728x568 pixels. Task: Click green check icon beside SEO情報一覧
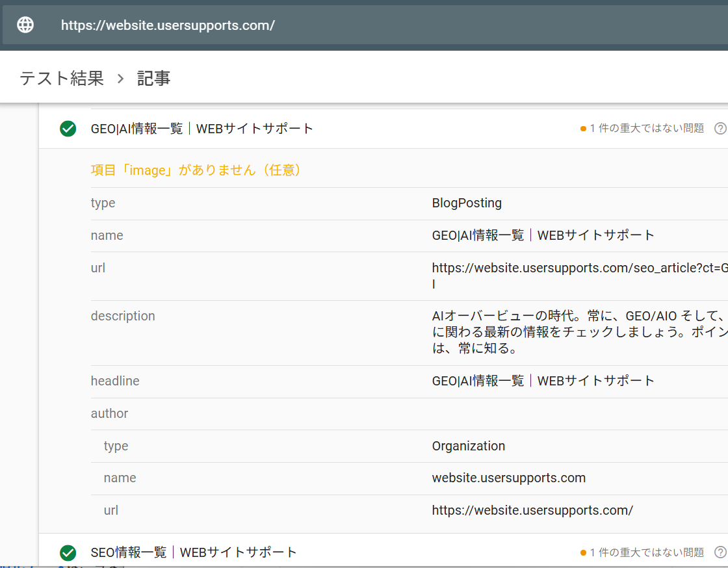[x=68, y=553]
